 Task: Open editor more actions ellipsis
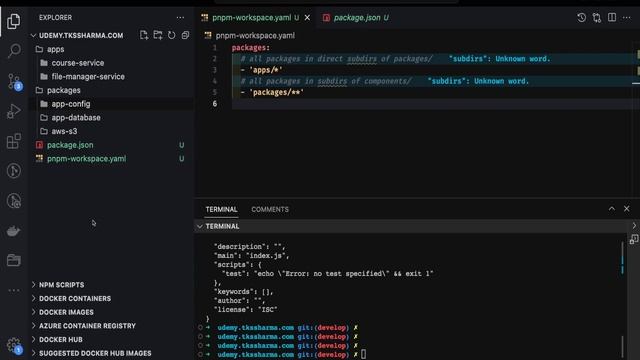[627, 18]
